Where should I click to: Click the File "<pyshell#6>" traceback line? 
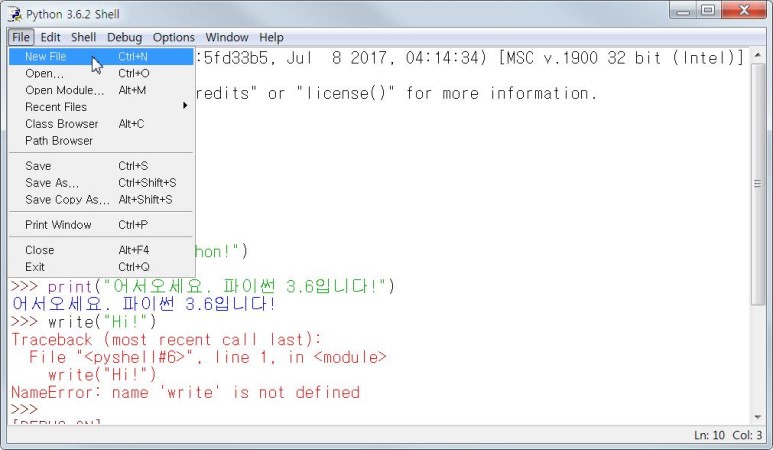(208, 357)
